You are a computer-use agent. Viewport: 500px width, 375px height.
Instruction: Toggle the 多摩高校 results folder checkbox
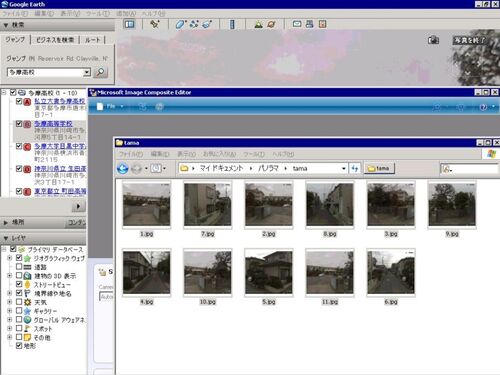13,92
